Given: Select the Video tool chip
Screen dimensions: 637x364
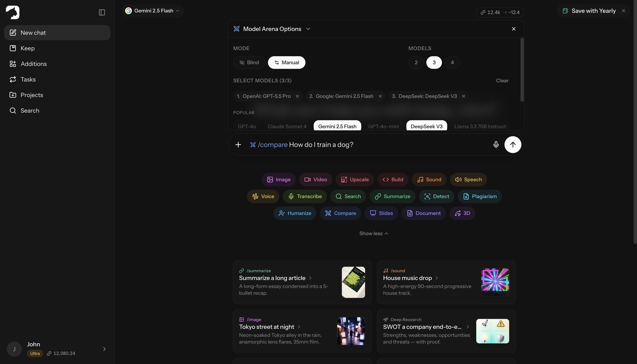Looking at the screenshot, I should click(x=315, y=180).
